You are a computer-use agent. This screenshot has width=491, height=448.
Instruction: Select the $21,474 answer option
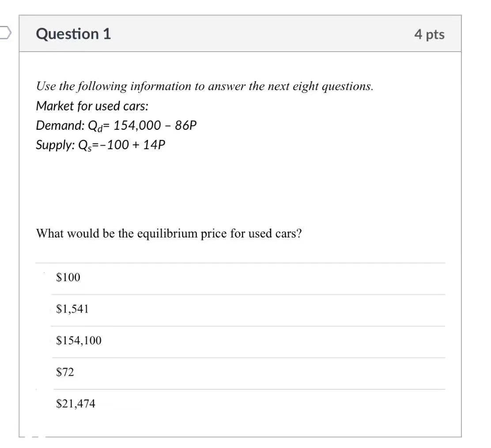click(75, 403)
